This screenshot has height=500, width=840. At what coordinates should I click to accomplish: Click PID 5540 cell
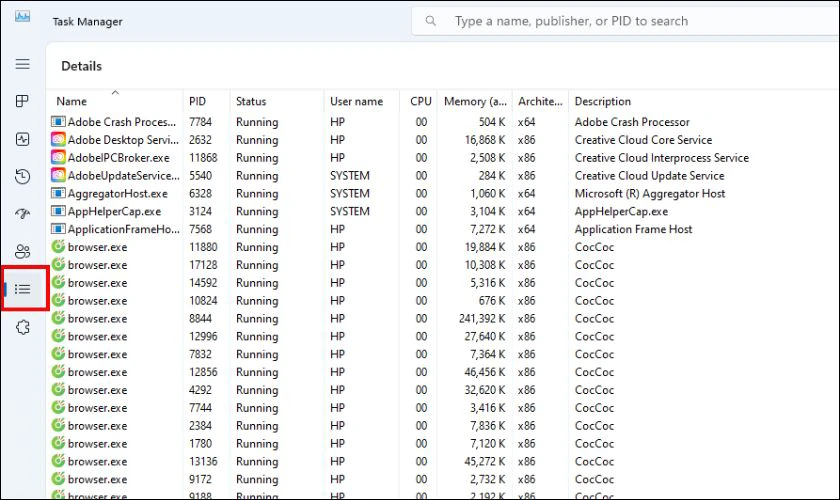click(x=200, y=176)
